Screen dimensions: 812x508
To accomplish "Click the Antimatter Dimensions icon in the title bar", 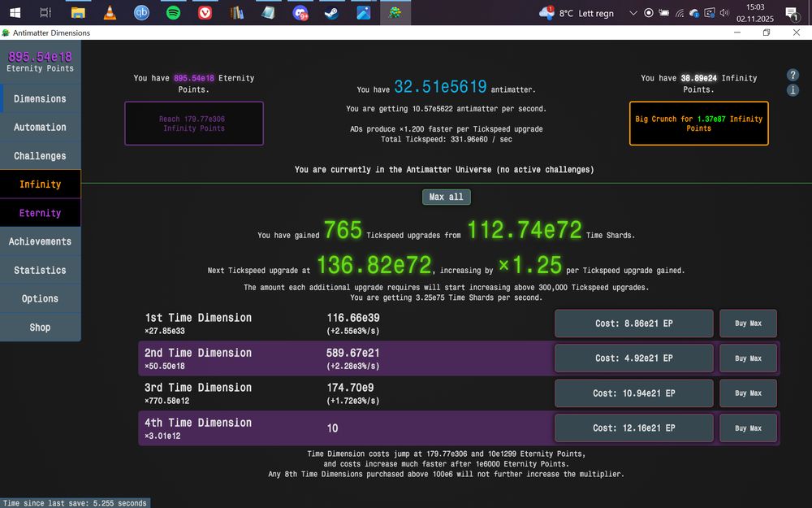I will (6, 33).
